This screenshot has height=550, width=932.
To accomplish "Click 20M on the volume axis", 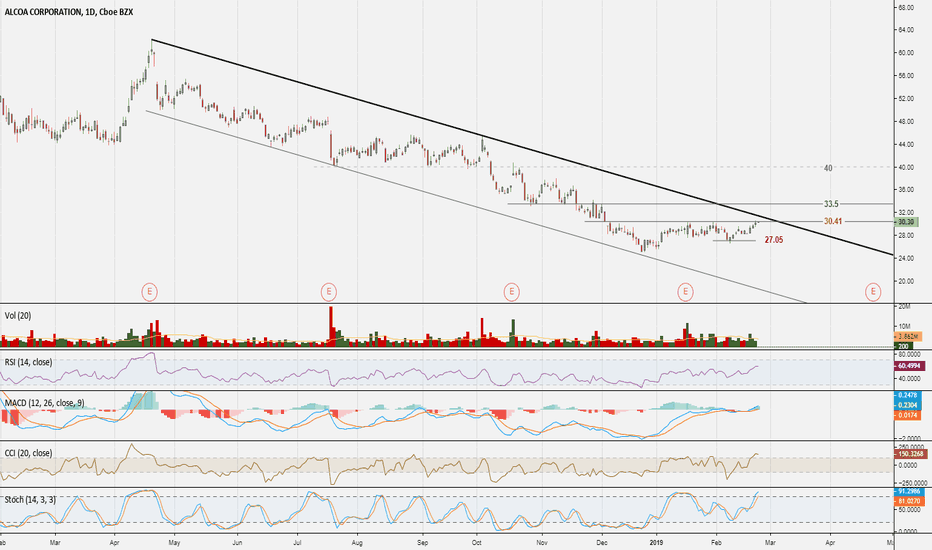I will tap(904, 307).
